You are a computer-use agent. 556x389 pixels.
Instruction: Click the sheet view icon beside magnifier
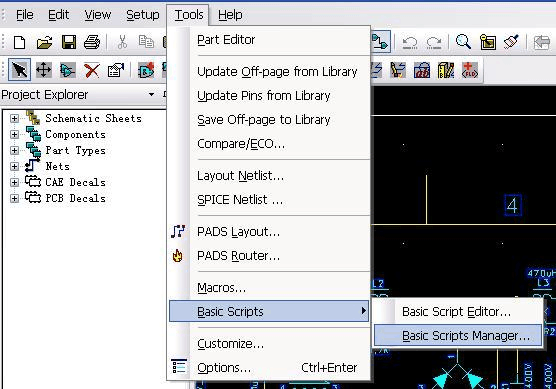pyautogui.click(x=488, y=42)
